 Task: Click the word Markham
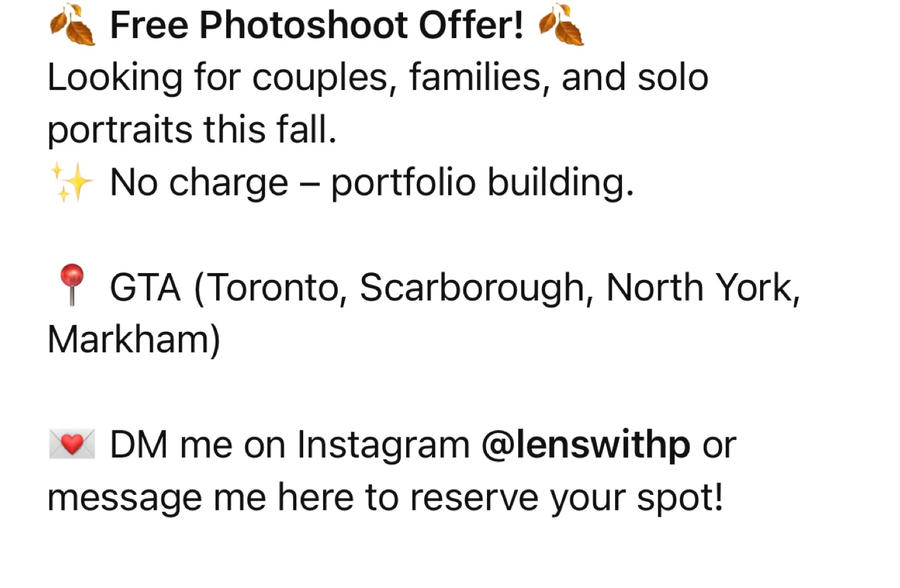point(129,340)
